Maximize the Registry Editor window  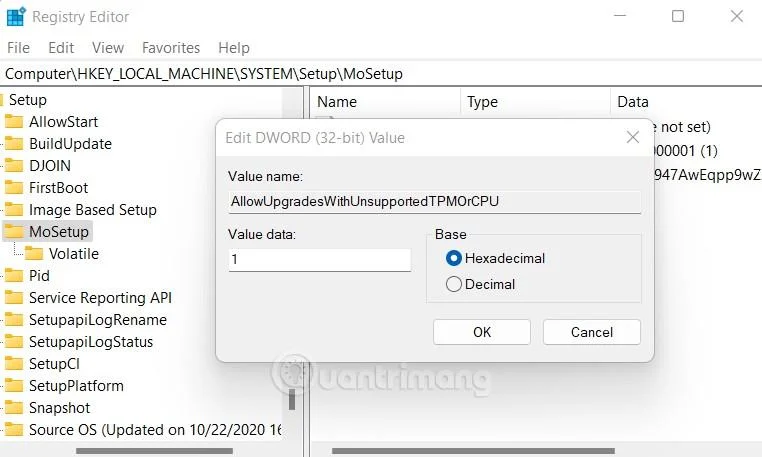(x=678, y=16)
